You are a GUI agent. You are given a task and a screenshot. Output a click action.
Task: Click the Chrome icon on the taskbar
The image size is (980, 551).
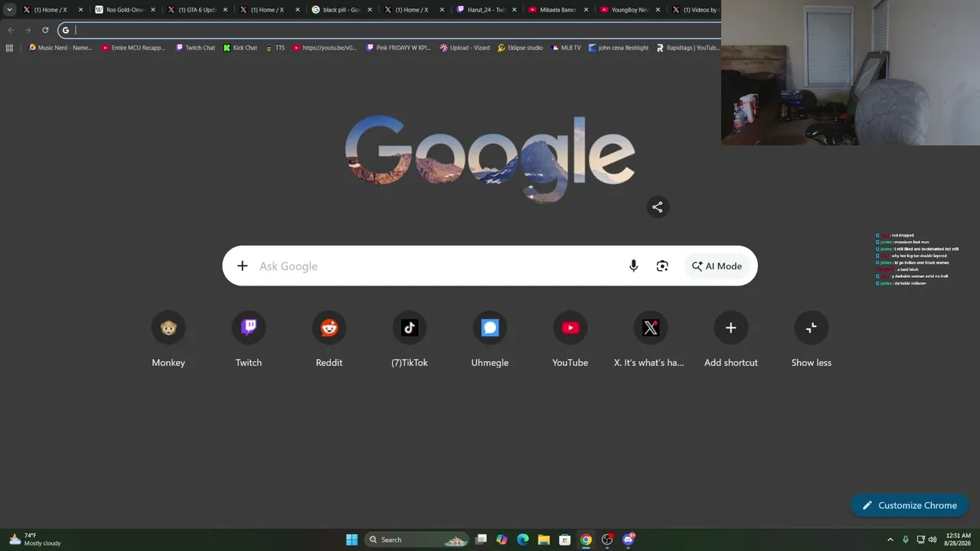(586, 540)
